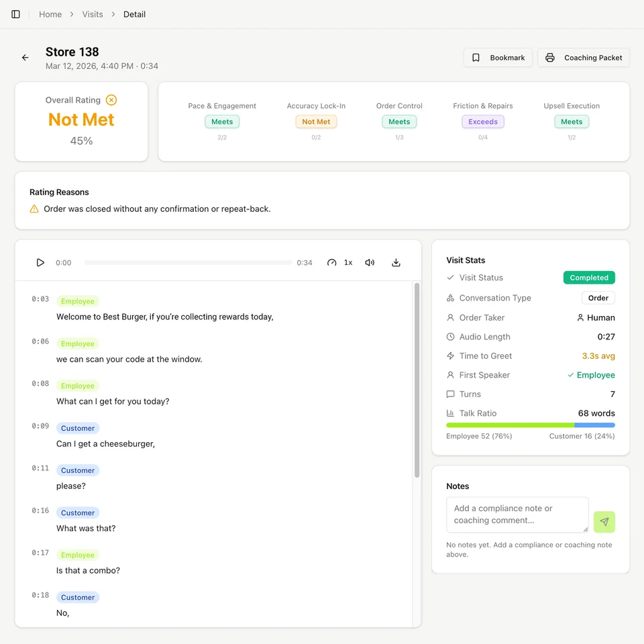The image size is (644, 644).
Task: Click the First Speaker person icon
Action: click(450, 375)
